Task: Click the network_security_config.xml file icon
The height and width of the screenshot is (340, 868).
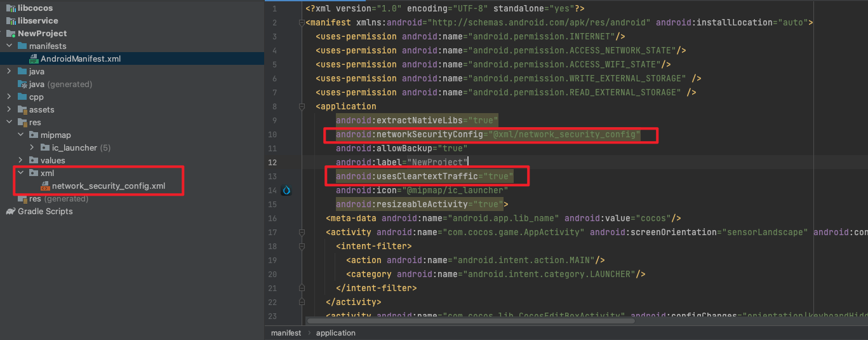Action: point(45,186)
